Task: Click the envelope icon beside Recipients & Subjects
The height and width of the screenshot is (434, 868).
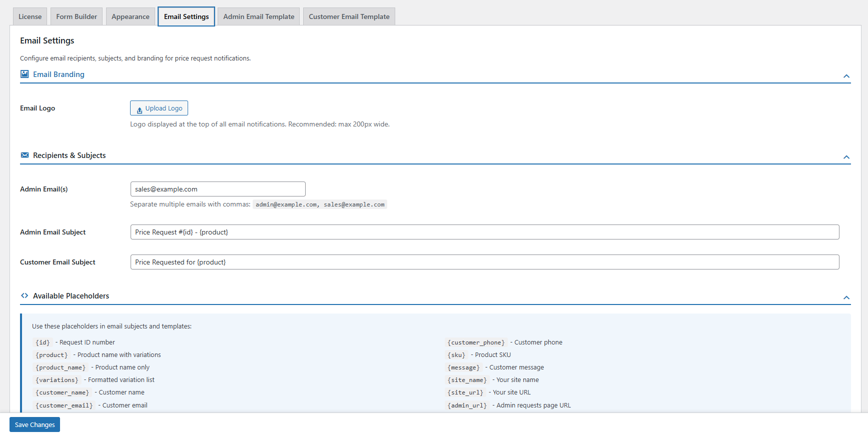Action: pos(25,155)
